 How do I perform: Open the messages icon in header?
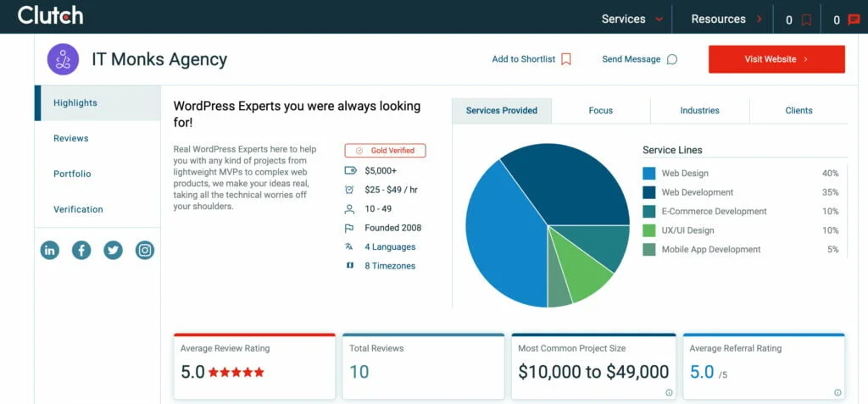pos(854,19)
